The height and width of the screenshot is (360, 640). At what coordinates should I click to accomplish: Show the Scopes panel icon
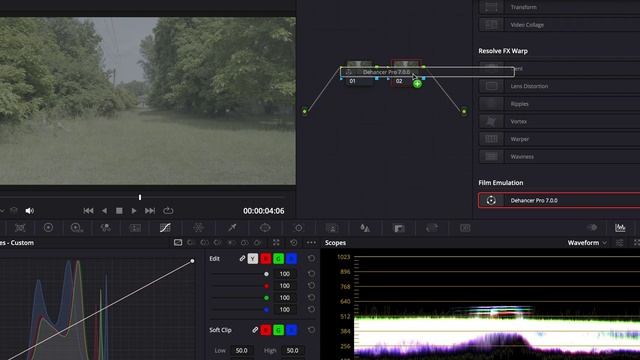pyautogui.click(x=620, y=228)
